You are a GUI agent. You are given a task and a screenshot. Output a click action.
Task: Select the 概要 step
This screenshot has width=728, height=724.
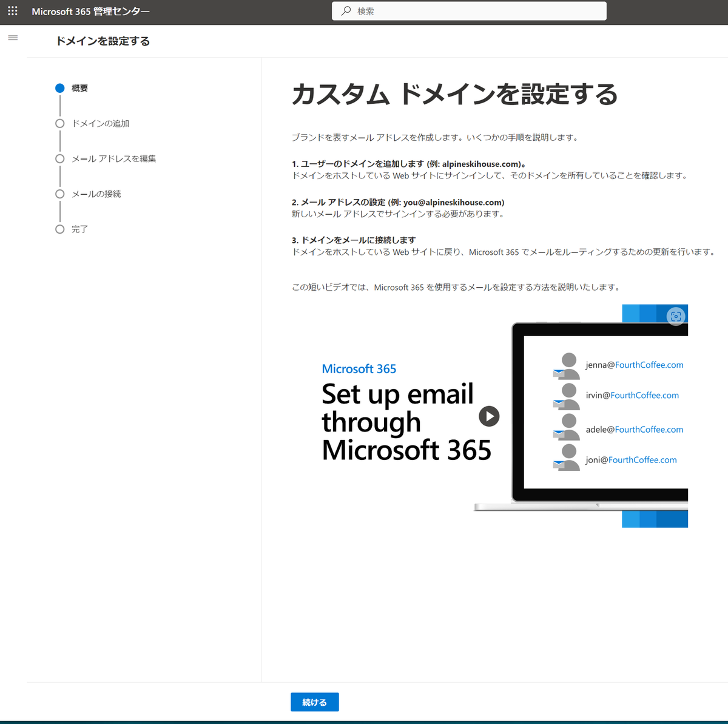coord(72,88)
